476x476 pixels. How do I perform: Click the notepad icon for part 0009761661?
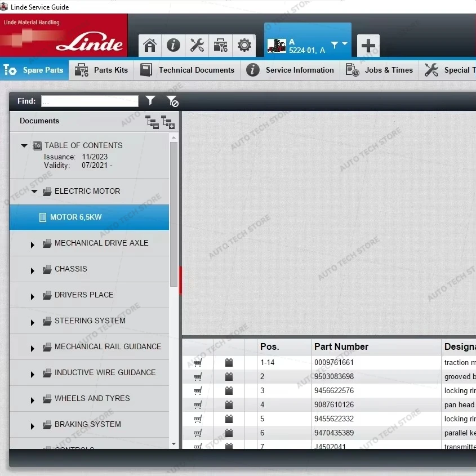click(x=229, y=362)
